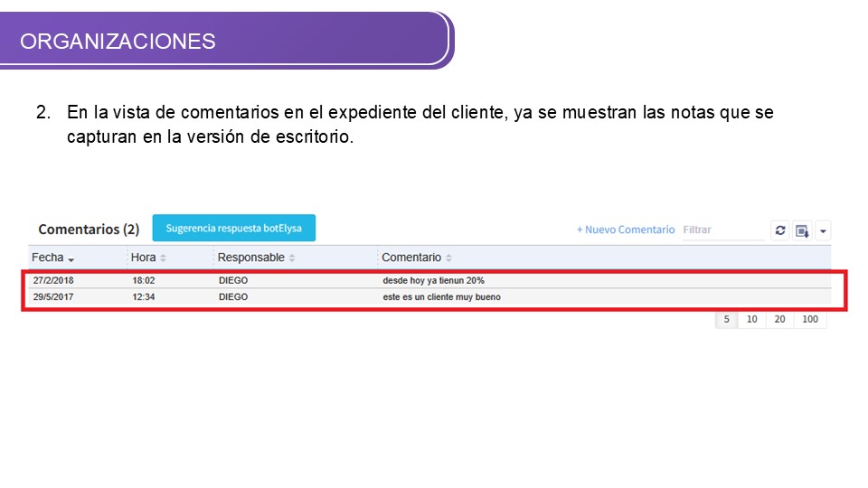Focus the Filtrar input field
Image resolution: width=868 pixels, height=488 pixels.
tap(723, 230)
